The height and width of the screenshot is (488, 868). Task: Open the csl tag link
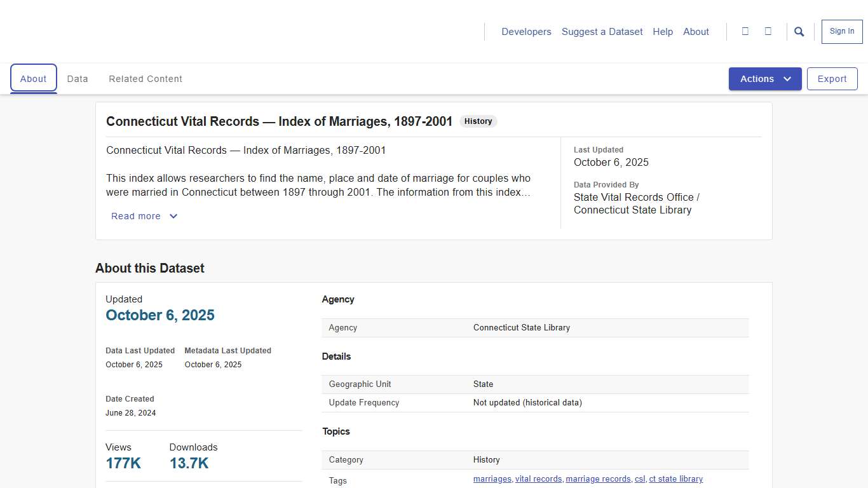click(640, 478)
